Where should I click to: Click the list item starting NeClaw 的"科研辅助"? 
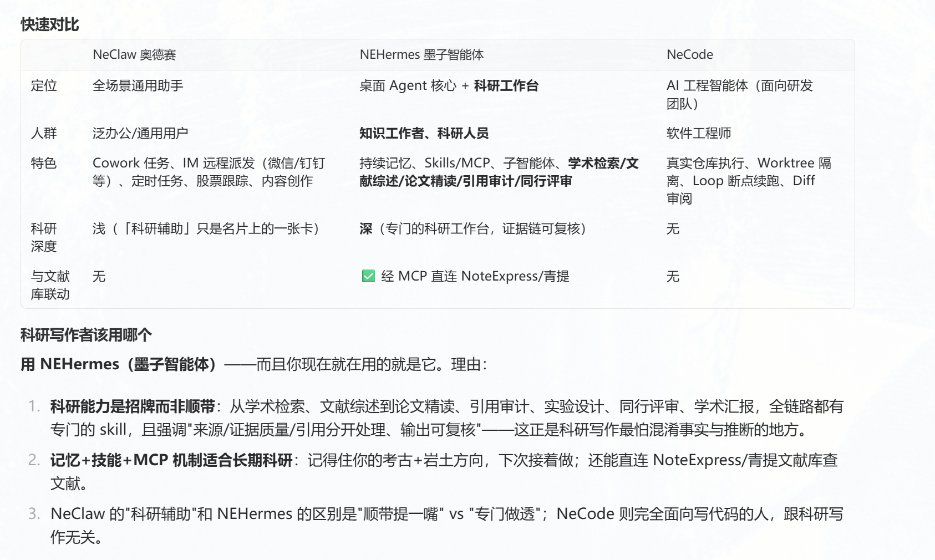(x=447, y=525)
